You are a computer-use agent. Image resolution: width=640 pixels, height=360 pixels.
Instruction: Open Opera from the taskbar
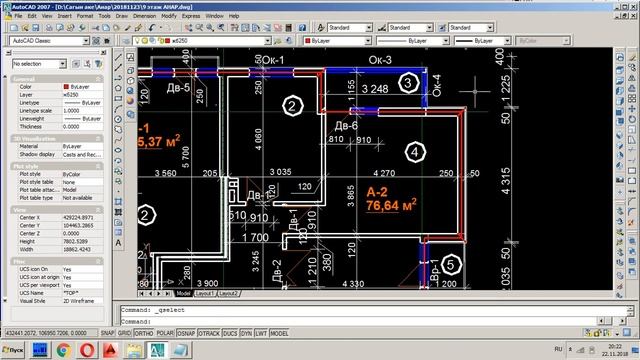(87, 350)
